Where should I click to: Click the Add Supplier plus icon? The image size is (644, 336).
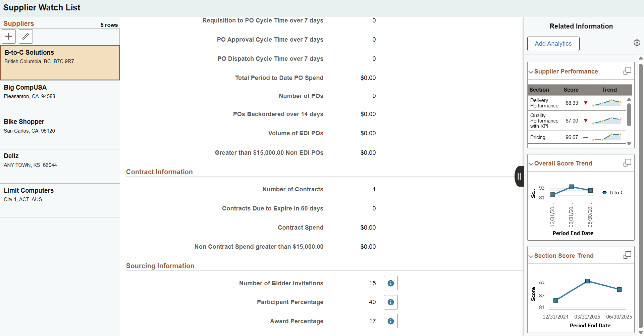pyautogui.click(x=8, y=36)
